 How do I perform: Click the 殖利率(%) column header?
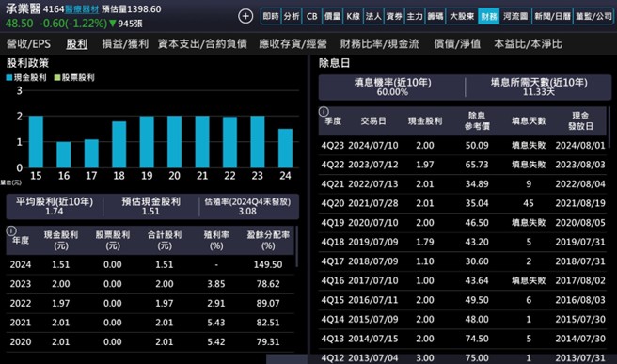pos(216,240)
